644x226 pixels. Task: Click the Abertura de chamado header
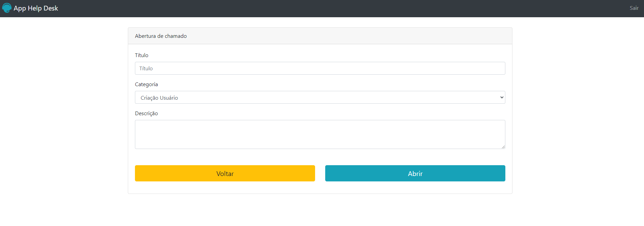pyautogui.click(x=161, y=36)
